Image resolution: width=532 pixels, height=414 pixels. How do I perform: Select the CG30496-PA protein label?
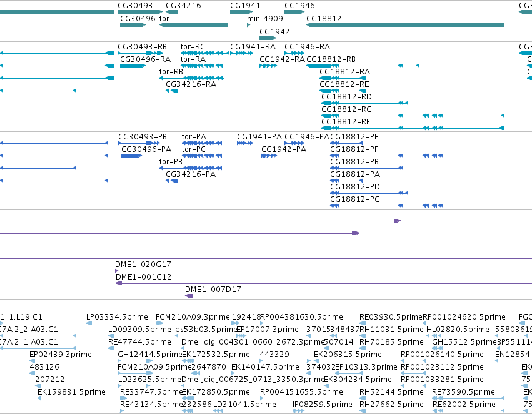tap(146, 149)
